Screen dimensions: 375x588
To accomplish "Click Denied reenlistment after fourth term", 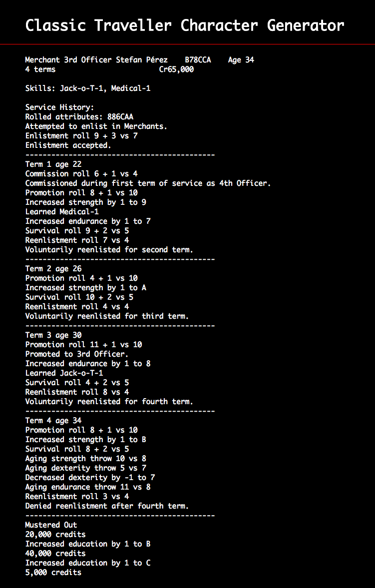I will click(107, 506).
